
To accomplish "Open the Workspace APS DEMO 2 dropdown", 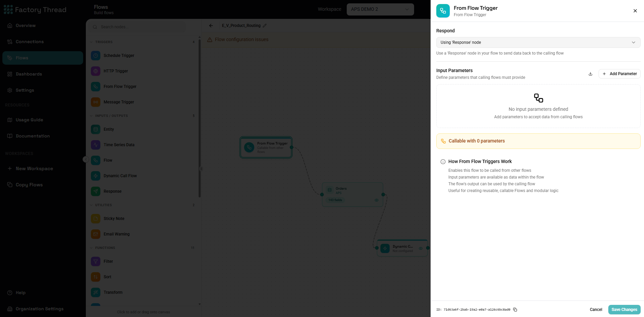I will pyautogui.click(x=380, y=9).
